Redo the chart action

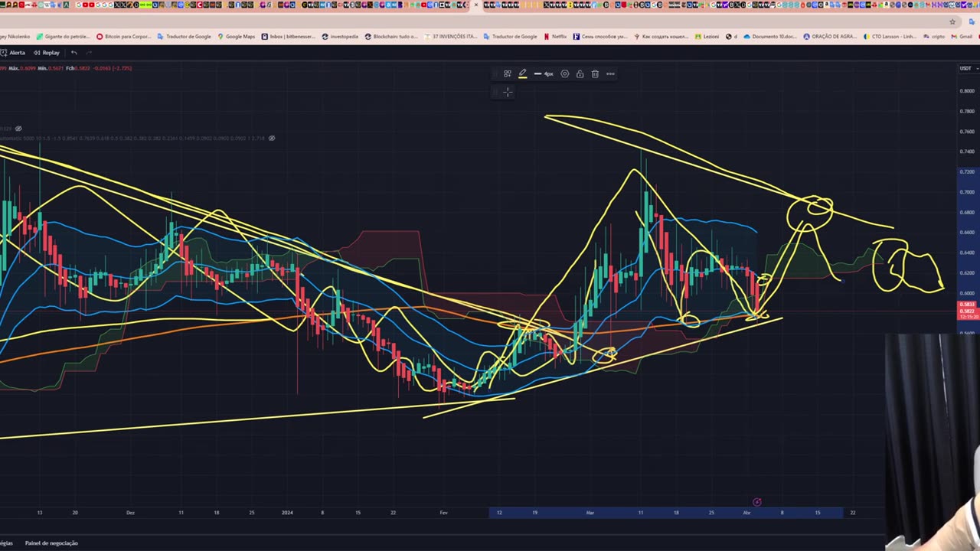click(89, 53)
